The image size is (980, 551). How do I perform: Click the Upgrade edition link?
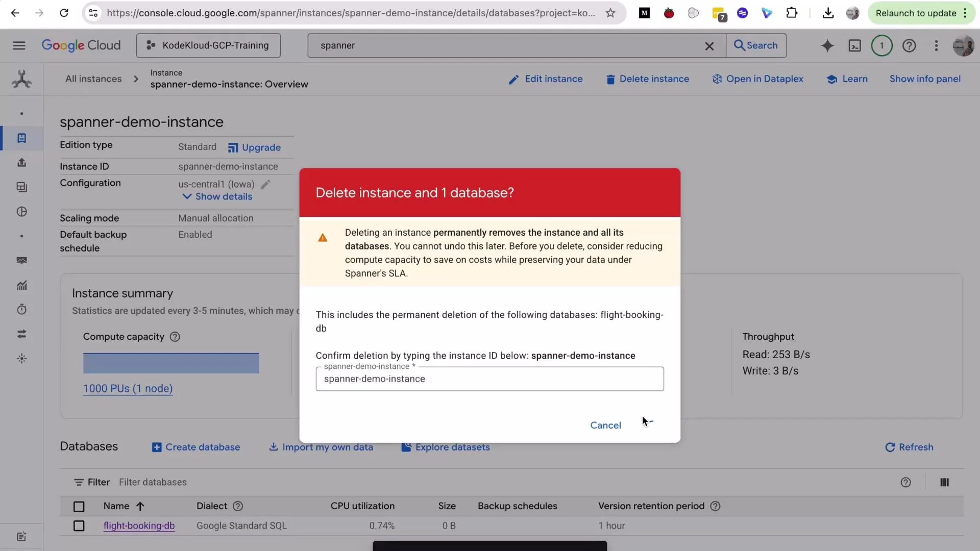pos(254,147)
